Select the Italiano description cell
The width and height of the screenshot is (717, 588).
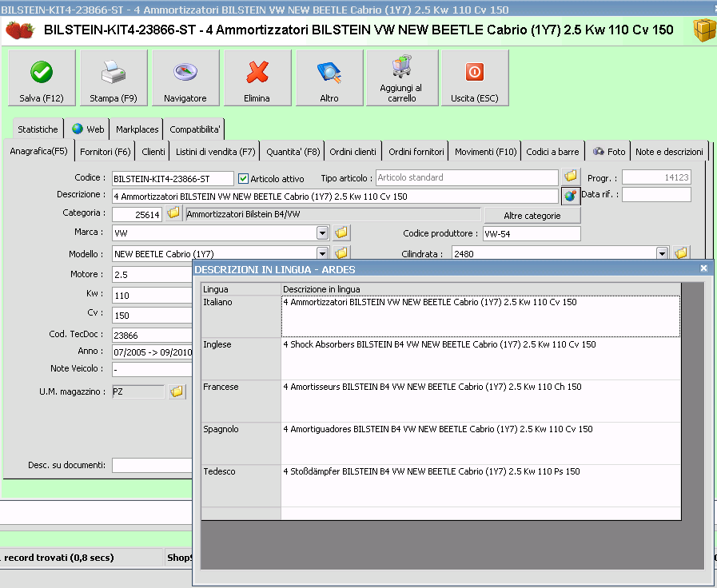pos(480,316)
